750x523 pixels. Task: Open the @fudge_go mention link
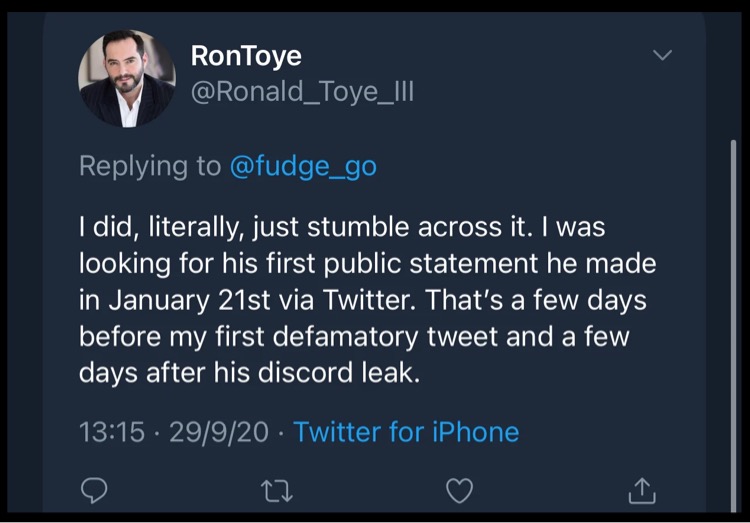click(x=303, y=167)
